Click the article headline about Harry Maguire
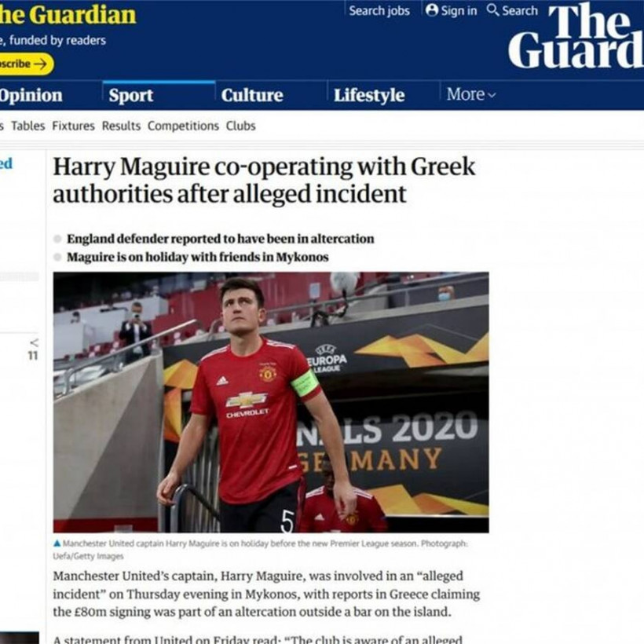The height and width of the screenshot is (644, 644). 264,181
